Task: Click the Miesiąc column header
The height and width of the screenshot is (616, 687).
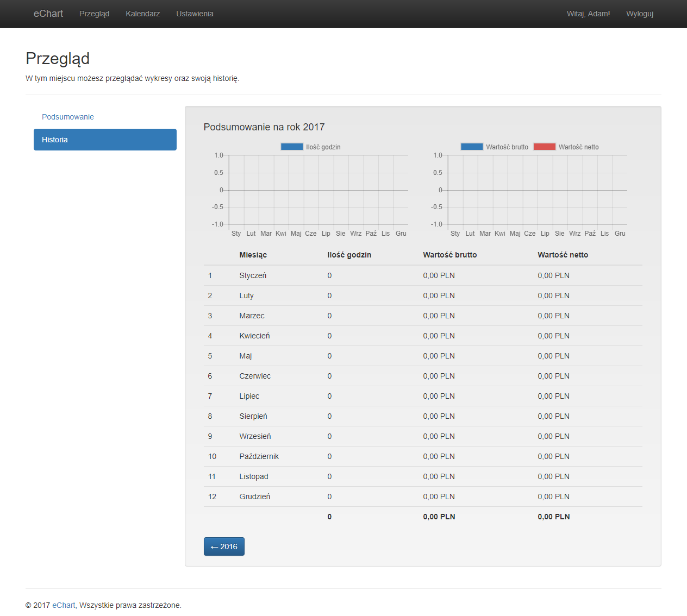Action: tap(253, 255)
